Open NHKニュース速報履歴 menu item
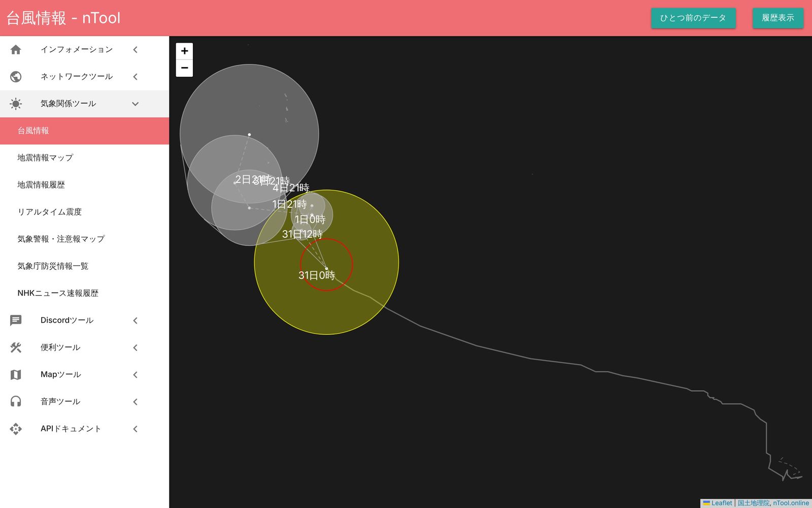Image resolution: width=812 pixels, height=508 pixels. point(84,293)
